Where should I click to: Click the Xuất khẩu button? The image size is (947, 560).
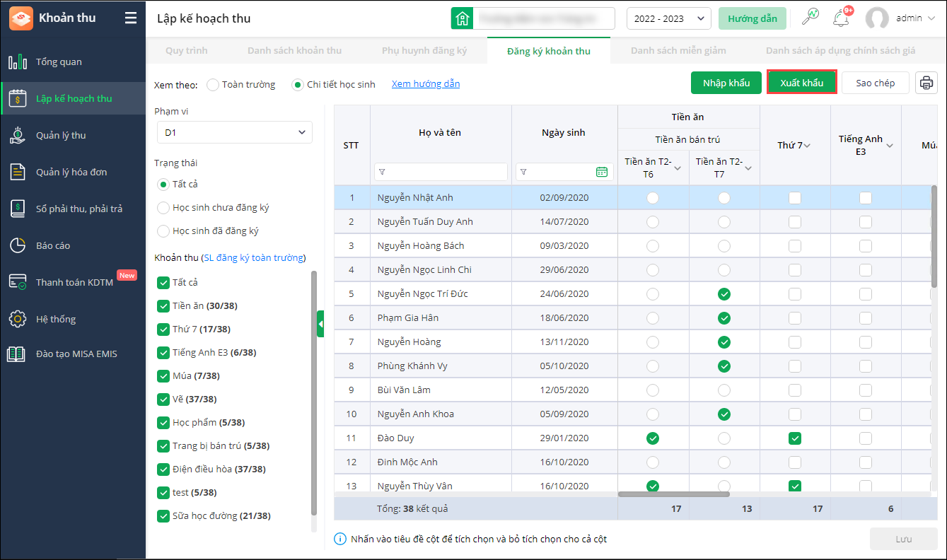[x=801, y=83]
